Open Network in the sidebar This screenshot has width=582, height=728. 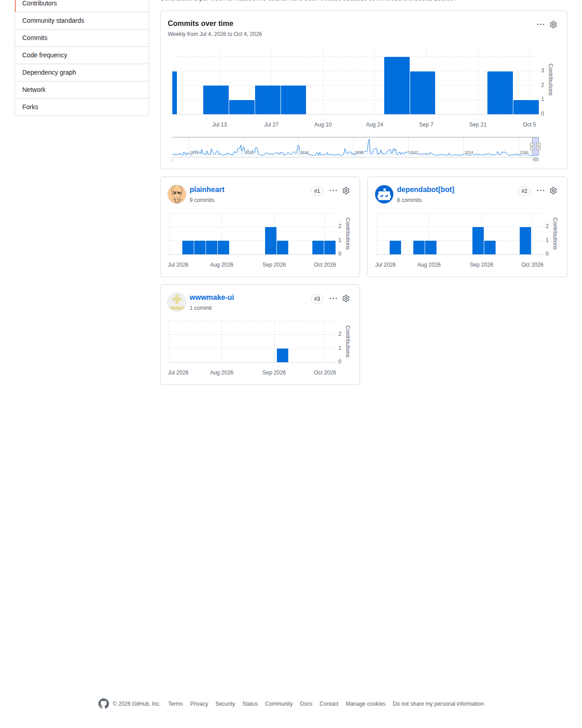82,90
